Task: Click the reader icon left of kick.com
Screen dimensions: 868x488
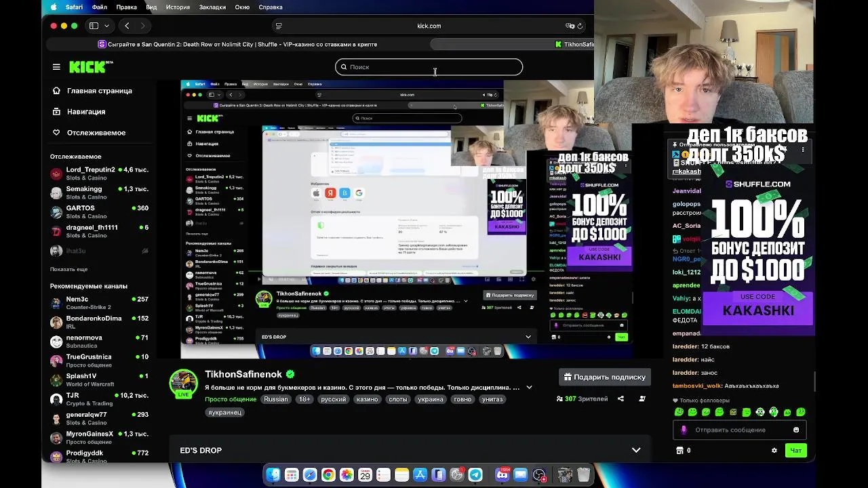Action: coord(278,26)
